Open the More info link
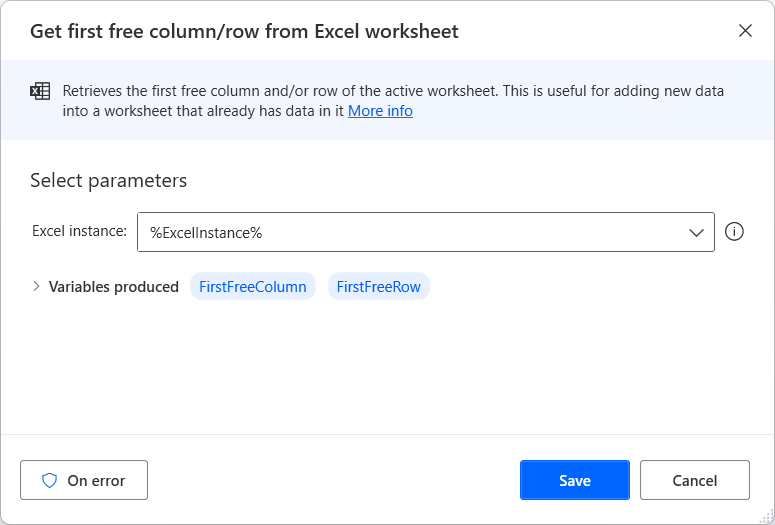This screenshot has height=525, width=775. pyautogui.click(x=380, y=111)
